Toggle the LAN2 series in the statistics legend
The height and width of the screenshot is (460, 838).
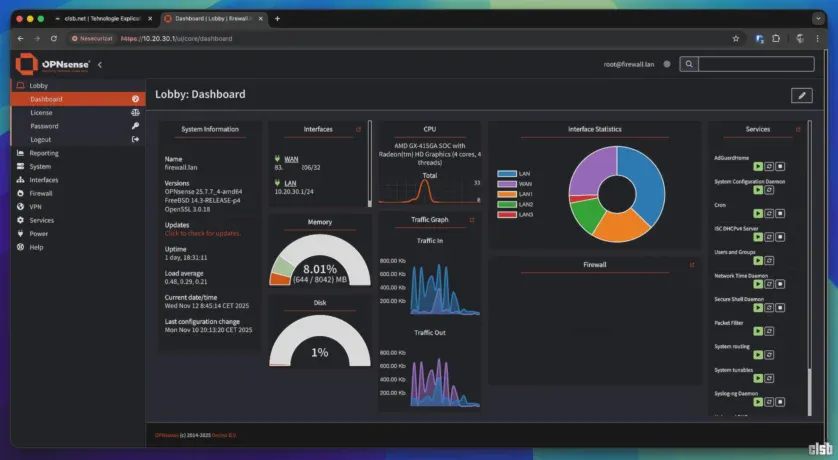click(x=515, y=204)
